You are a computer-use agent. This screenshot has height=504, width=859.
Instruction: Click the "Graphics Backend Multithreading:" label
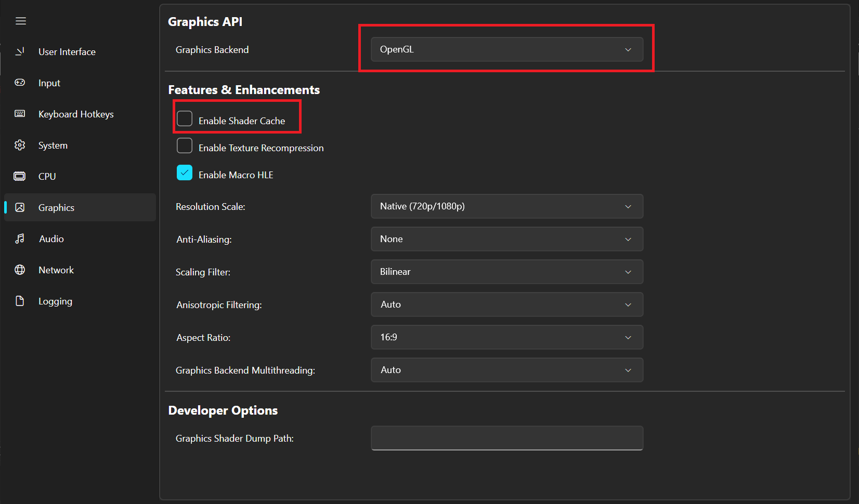coord(245,370)
